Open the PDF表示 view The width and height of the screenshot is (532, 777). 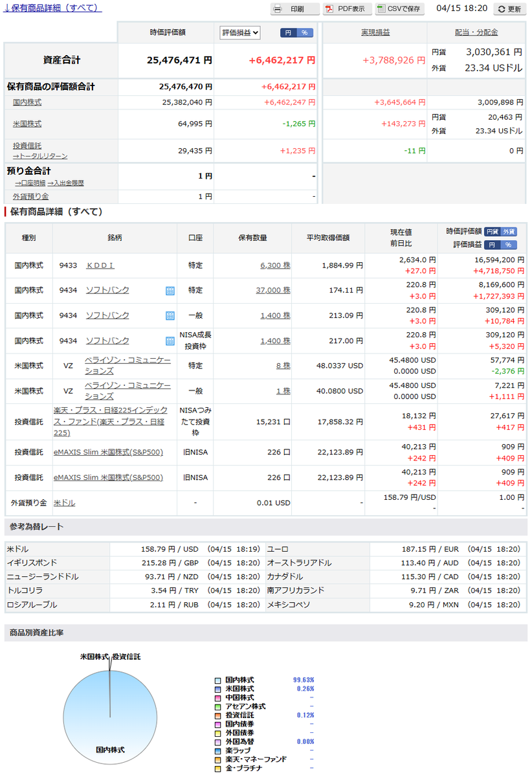click(347, 9)
